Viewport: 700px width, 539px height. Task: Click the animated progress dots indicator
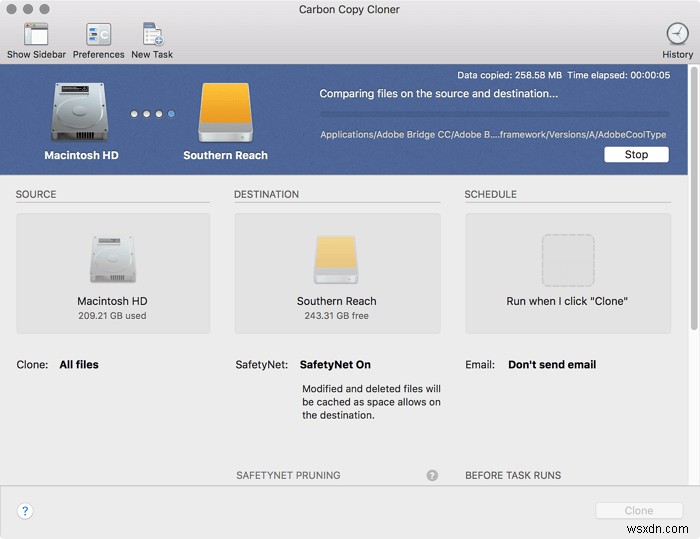point(153,114)
